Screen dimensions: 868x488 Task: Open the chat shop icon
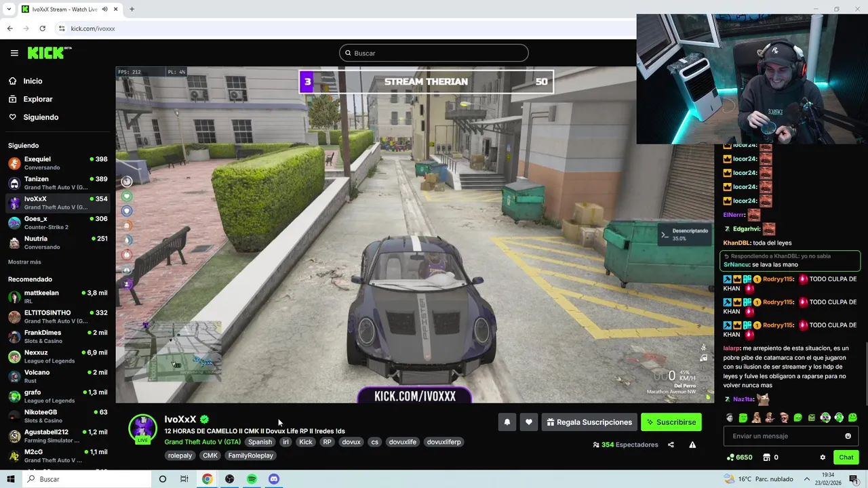pyautogui.click(x=768, y=457)
